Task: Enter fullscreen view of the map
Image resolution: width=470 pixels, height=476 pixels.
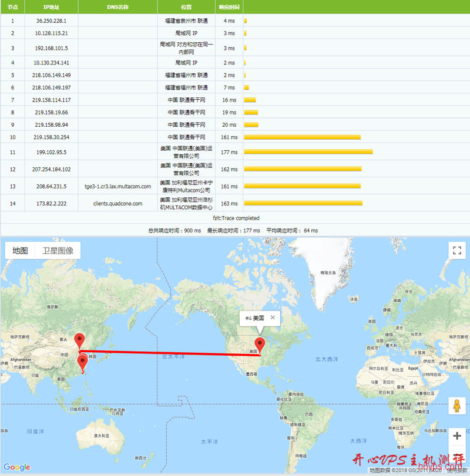Action: [457, 250]
